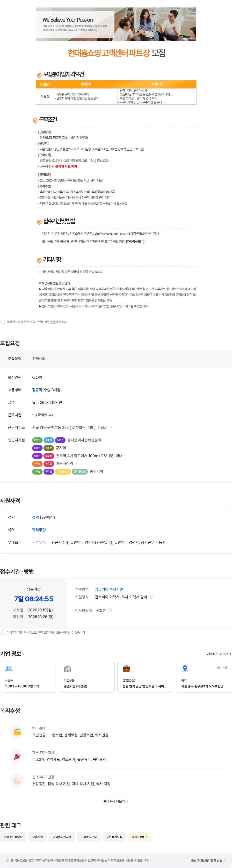Click the 산업(업종) briefcase icon
This screenshot has height=868, width=232.
(126, 669)
